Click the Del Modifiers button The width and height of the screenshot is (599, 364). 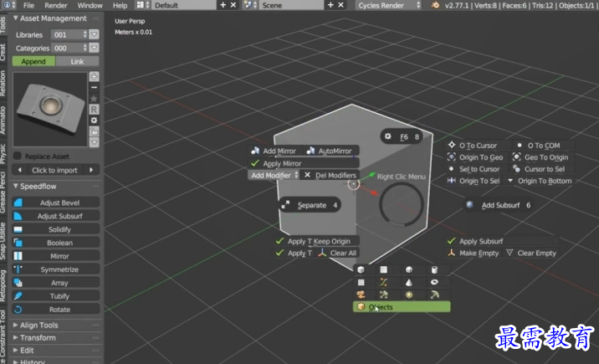[x=330, y=175]
